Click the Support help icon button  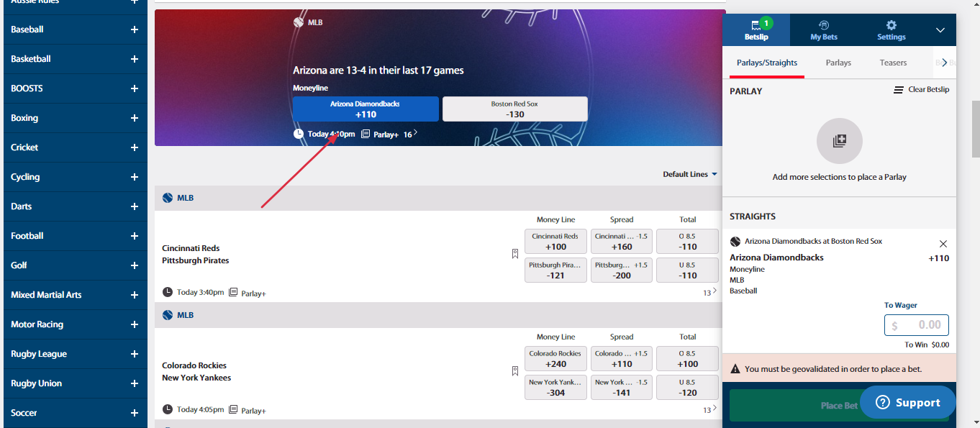pyautogui.click(x=907, y=403)
